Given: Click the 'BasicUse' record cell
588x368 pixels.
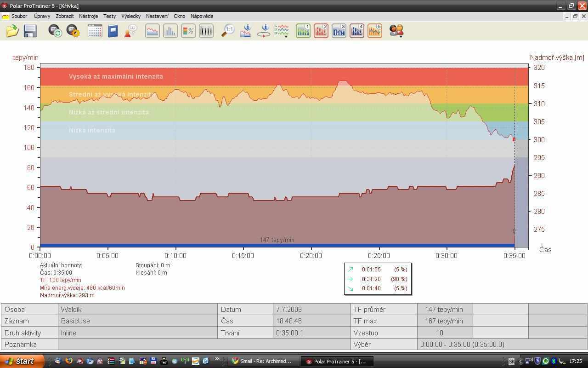Looking at the screenshot, I should (x=138, y=321).
